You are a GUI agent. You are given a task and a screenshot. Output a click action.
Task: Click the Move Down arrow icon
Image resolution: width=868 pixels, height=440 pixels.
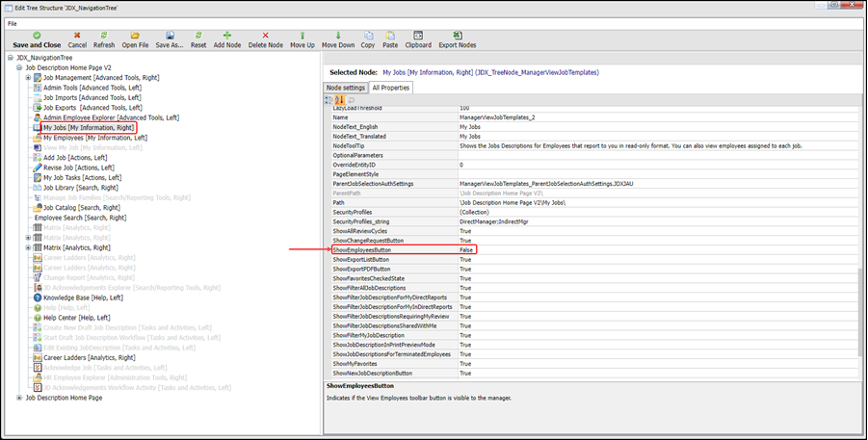338,36
